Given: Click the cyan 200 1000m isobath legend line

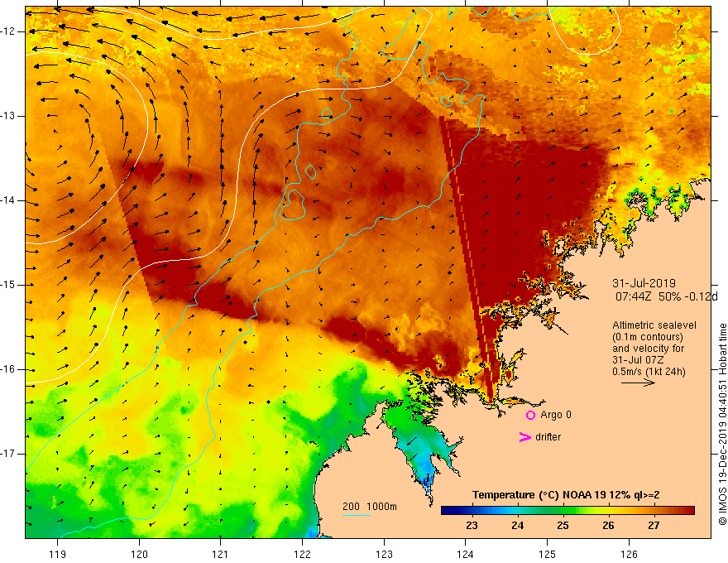Looking at the screenshot, I should click(x=356, y=515).
